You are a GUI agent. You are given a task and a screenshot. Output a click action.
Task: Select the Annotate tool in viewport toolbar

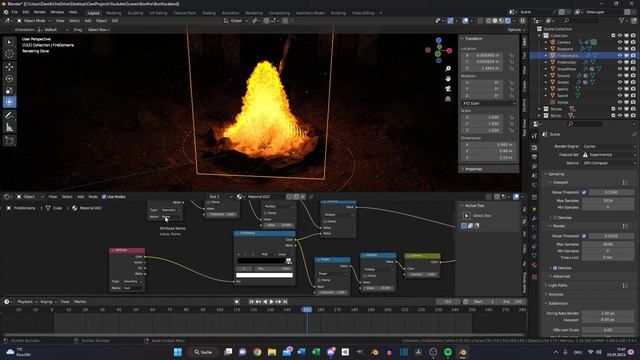coord(9,116)
